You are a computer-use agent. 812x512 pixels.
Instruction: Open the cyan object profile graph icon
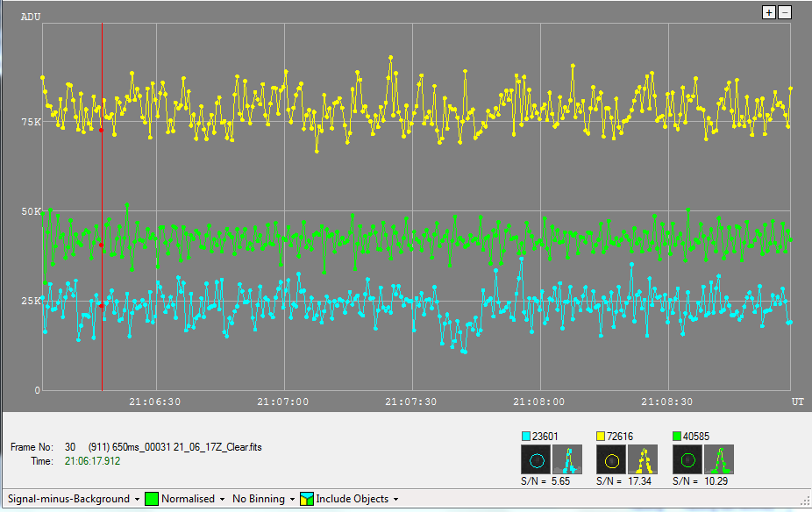(x=568, y=460)
